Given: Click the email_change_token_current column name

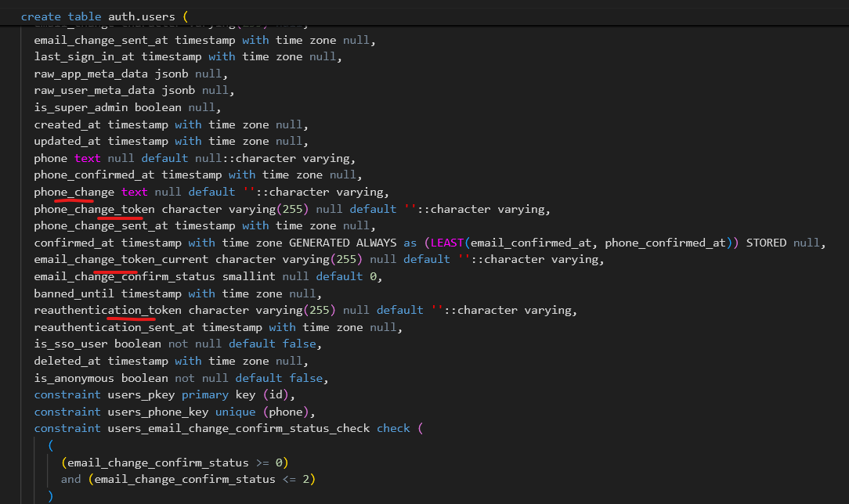Looking at the screenshot, I should 121,259.
